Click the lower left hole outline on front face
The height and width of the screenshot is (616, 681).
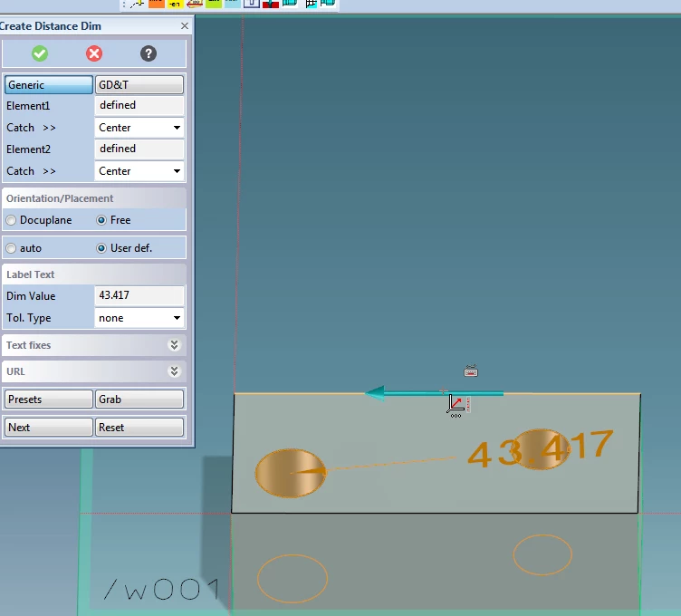[293, 579]
